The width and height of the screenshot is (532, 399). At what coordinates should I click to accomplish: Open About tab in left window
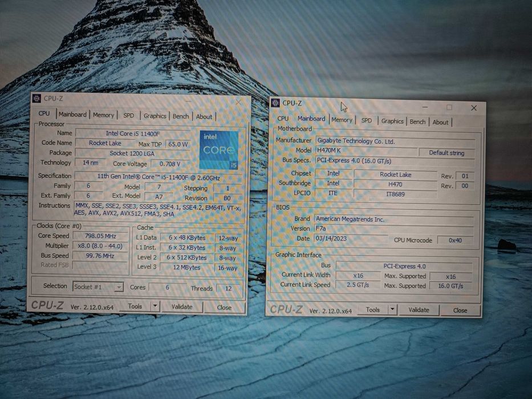[204, 116]
